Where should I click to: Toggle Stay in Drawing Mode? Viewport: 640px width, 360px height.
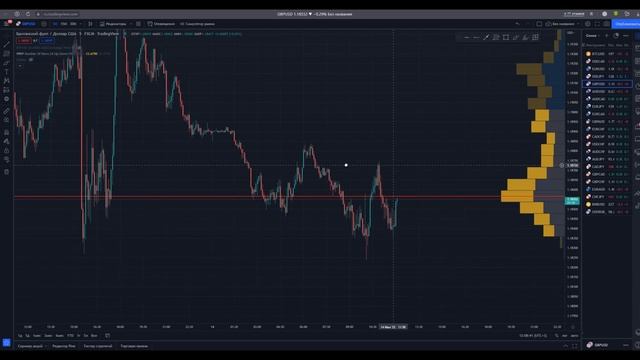6,141
